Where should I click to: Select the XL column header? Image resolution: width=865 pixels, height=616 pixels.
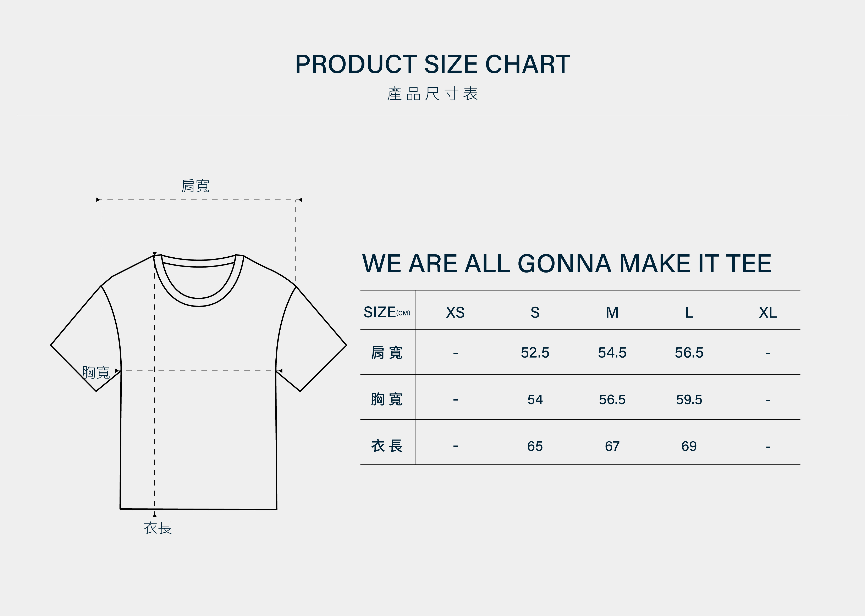click(x=768, y=313)
